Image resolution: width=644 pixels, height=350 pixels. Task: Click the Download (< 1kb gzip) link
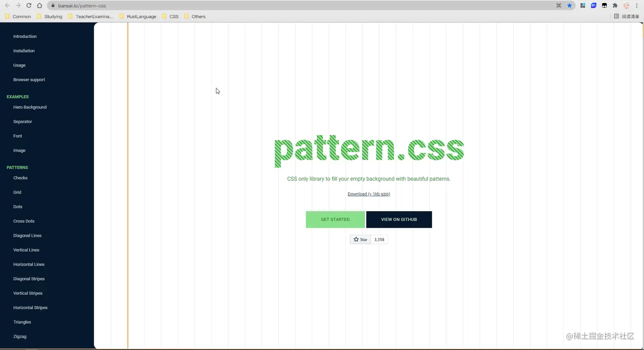pyautogui.click(x=369, y=194)
